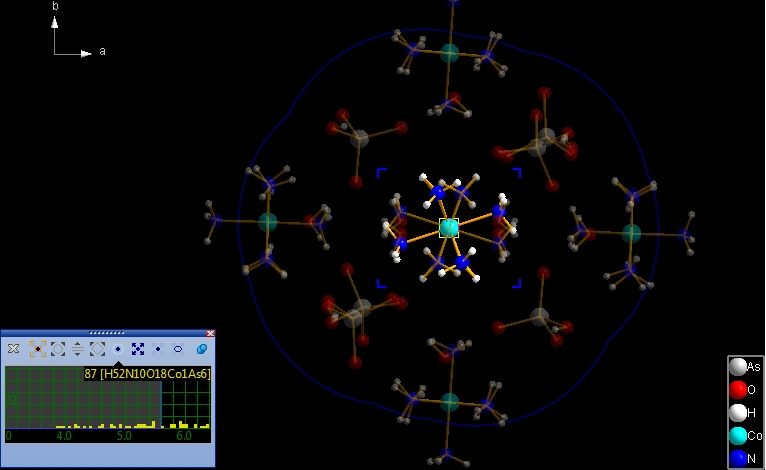Click the five-dot cluster icon

click(138, 349)
